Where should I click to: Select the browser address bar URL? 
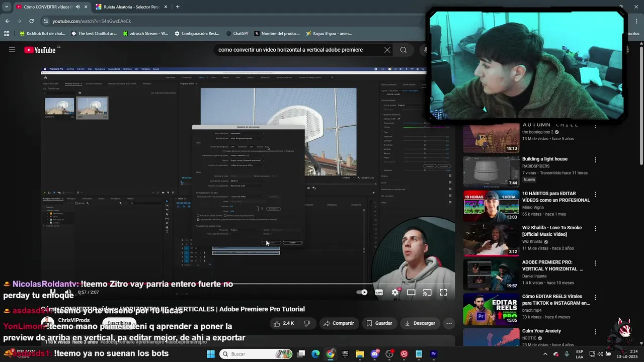pos(92,21)
